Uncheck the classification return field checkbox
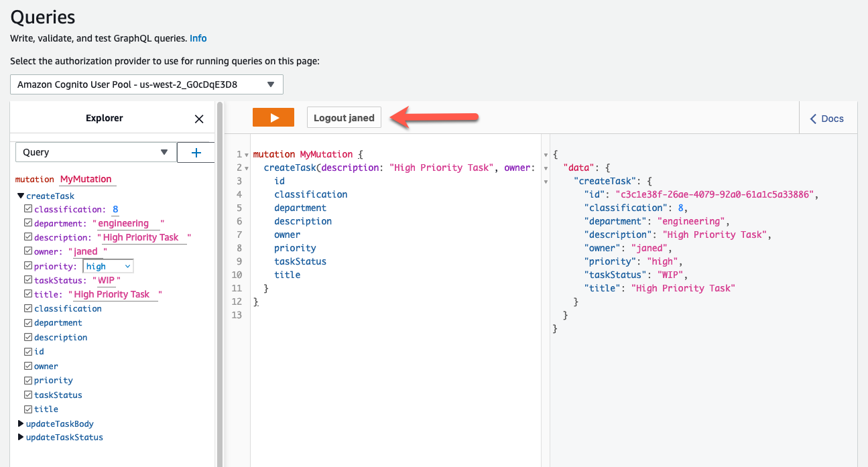868x467 pixels. click(28, 309)
